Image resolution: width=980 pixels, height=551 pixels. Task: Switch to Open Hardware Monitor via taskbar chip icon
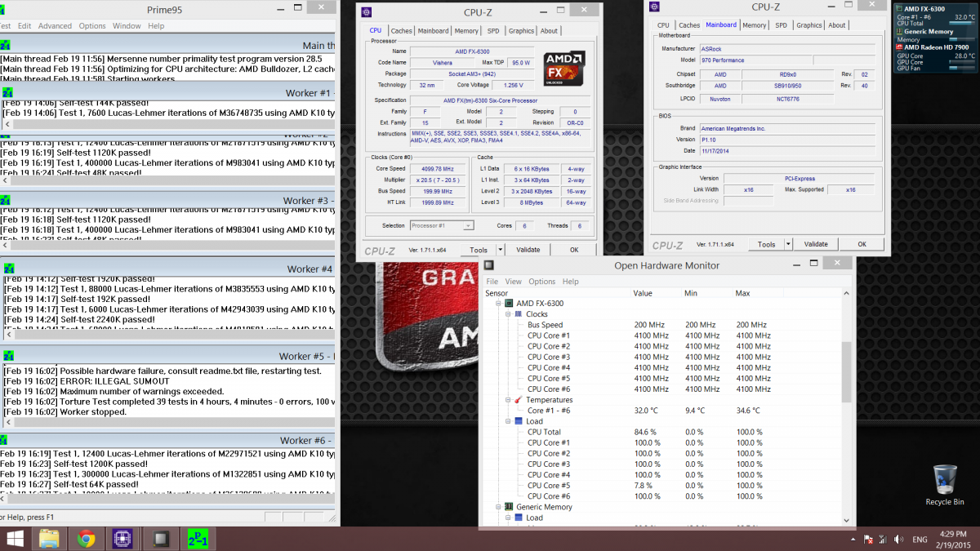pos(161,539)
